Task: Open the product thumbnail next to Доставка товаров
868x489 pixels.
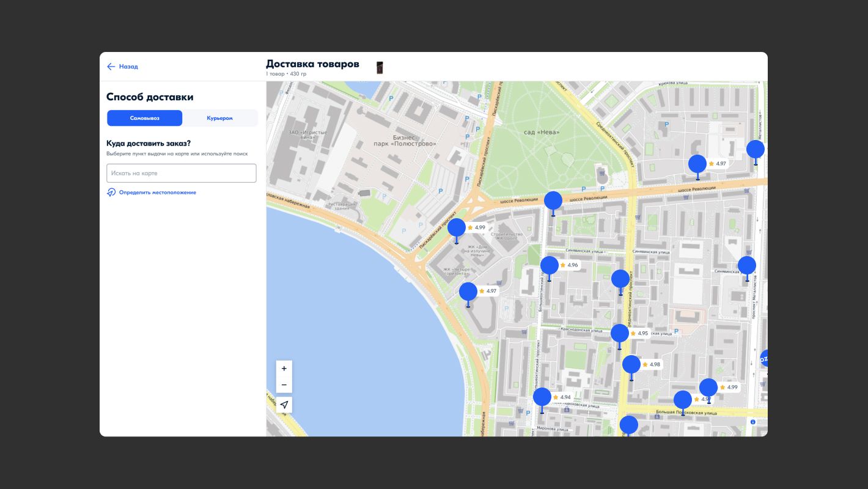Action: point(380,67)
